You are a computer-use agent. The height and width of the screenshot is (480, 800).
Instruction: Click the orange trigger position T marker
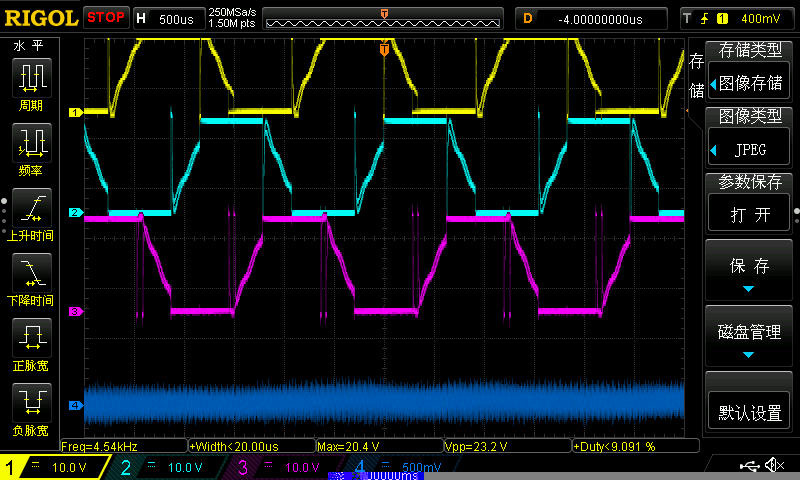pyautogui.click(x=384, y=49)
